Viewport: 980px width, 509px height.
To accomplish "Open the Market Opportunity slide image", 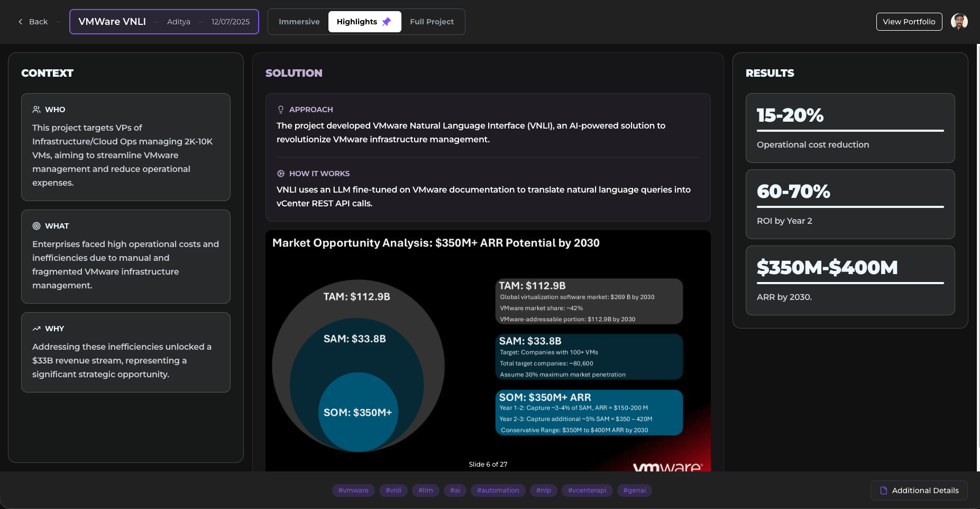I will (488, 351).
